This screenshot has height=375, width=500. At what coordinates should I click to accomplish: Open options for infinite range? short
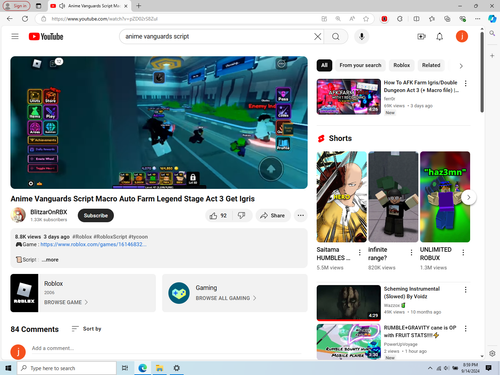point(411,253)
